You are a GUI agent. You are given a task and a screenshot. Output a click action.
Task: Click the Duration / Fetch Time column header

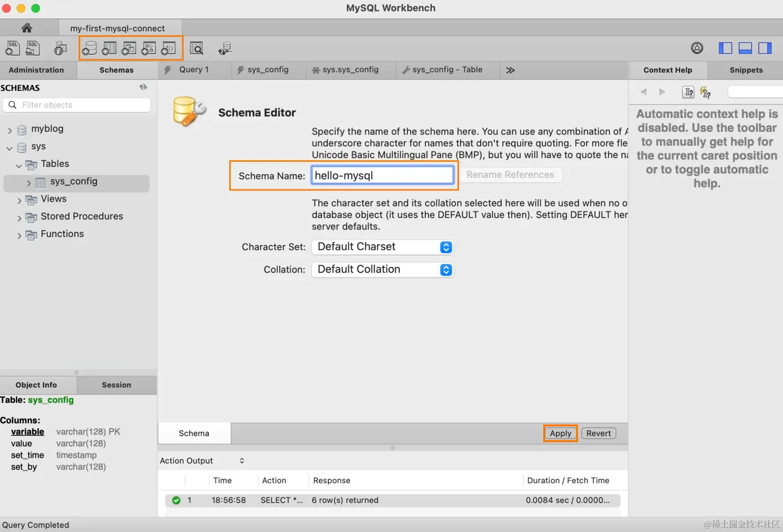[x=568, y=481]
